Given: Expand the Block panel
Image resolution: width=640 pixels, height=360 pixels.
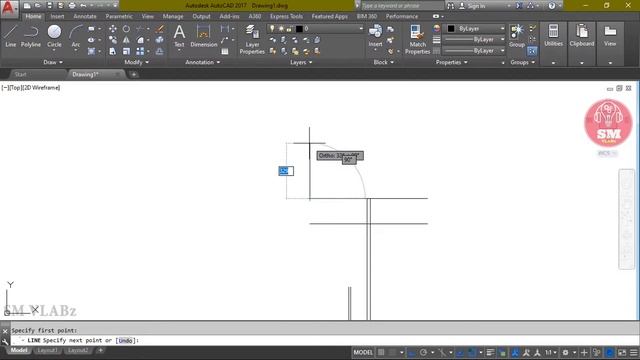Looking at the screenshot, I should pos(383,62).
